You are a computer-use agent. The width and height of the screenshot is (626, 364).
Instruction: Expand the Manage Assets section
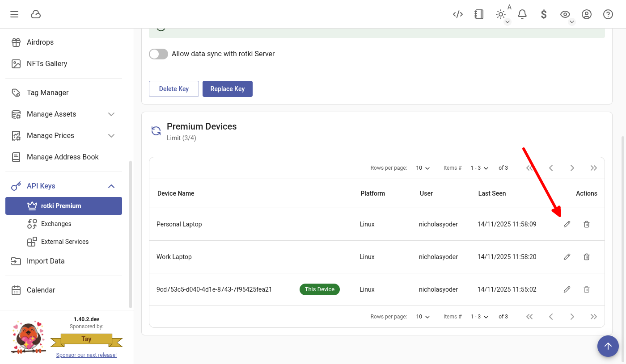[111, 114]
